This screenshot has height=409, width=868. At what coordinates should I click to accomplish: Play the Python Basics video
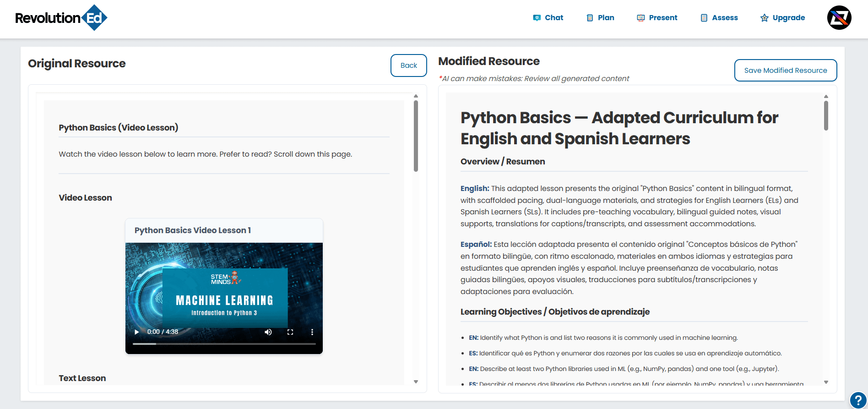[x=136, y=332]
